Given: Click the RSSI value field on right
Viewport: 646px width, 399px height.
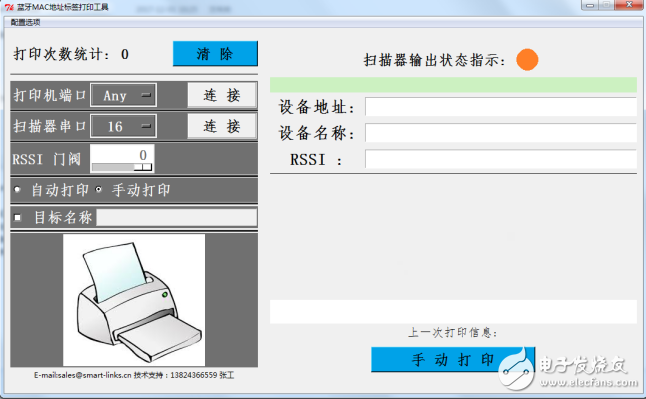Looking at the screenshot, I should 501,159.
